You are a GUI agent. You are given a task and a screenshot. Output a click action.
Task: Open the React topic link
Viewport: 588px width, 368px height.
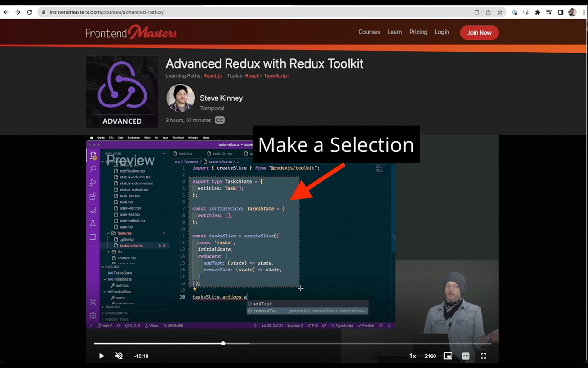tap(252, 76)
